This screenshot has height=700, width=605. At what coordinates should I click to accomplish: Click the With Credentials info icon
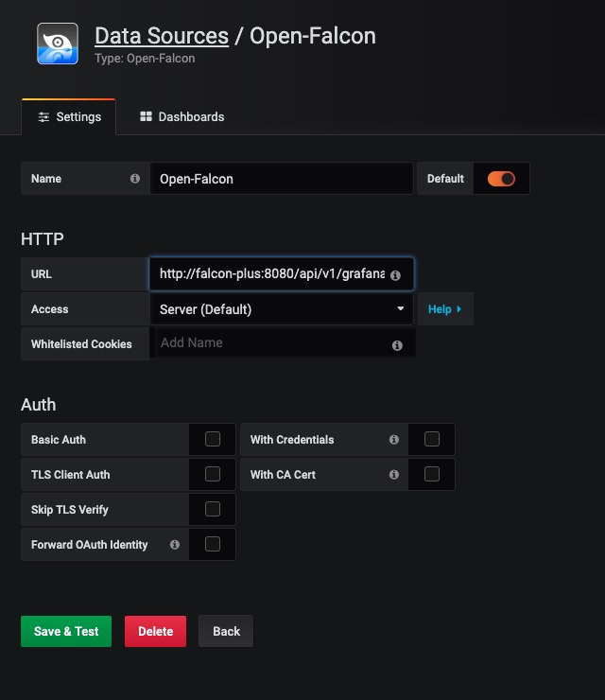pyautogui.click(x=394, y=440)
